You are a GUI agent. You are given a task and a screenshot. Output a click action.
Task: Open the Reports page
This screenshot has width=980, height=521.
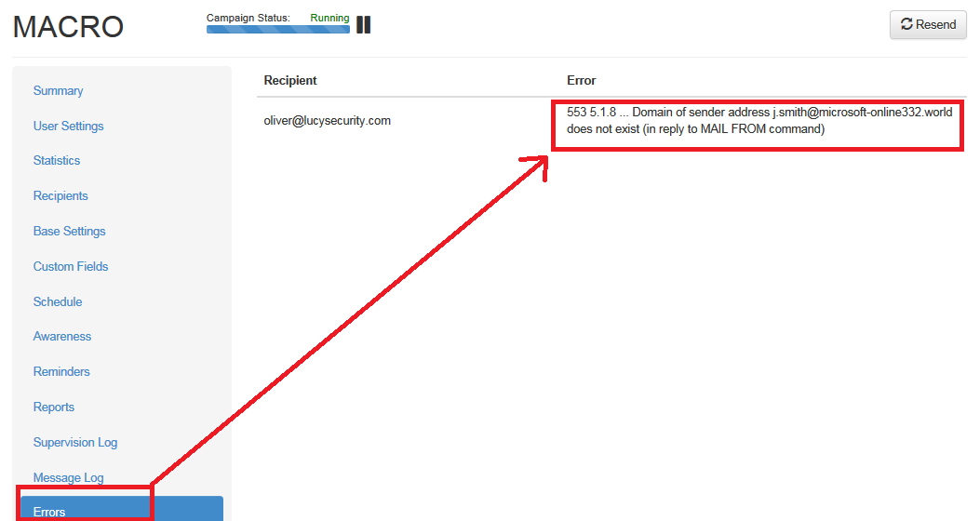point(54,407)
